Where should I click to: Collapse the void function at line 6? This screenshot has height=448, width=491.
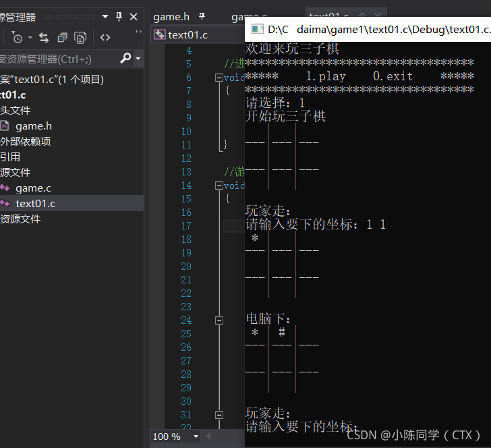tap(219, 78)
